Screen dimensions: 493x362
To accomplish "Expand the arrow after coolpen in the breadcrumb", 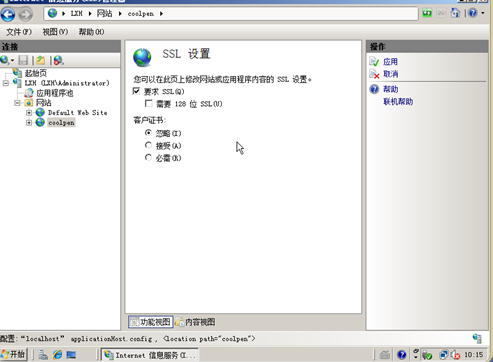I will [x=161, y=14].
